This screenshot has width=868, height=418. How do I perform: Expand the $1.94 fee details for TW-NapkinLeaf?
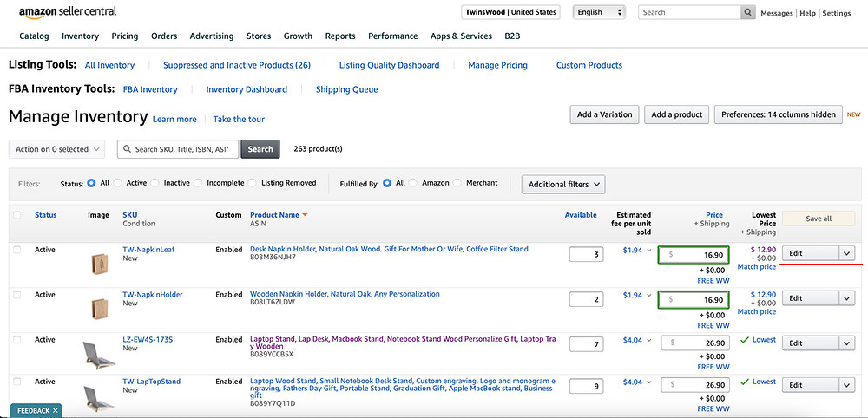(649, 251)
